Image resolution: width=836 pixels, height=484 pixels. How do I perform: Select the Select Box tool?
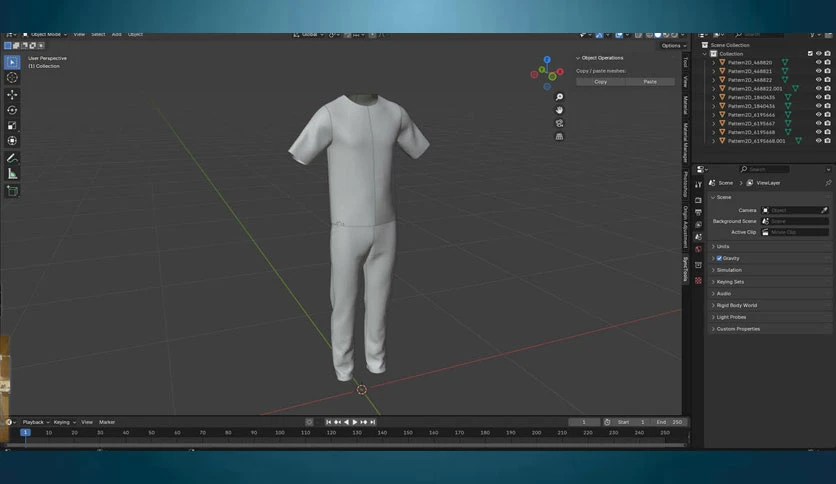pos(12,62)
